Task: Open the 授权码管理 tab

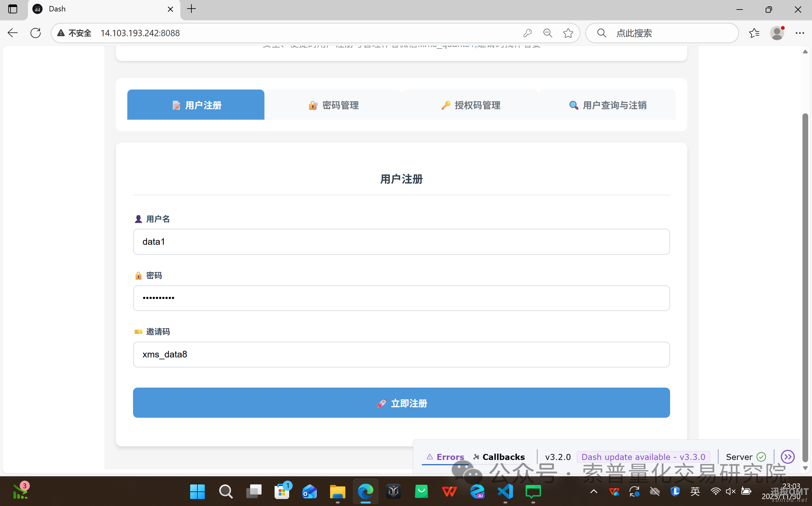Action: pyautogui.click(x=470, y=105)
